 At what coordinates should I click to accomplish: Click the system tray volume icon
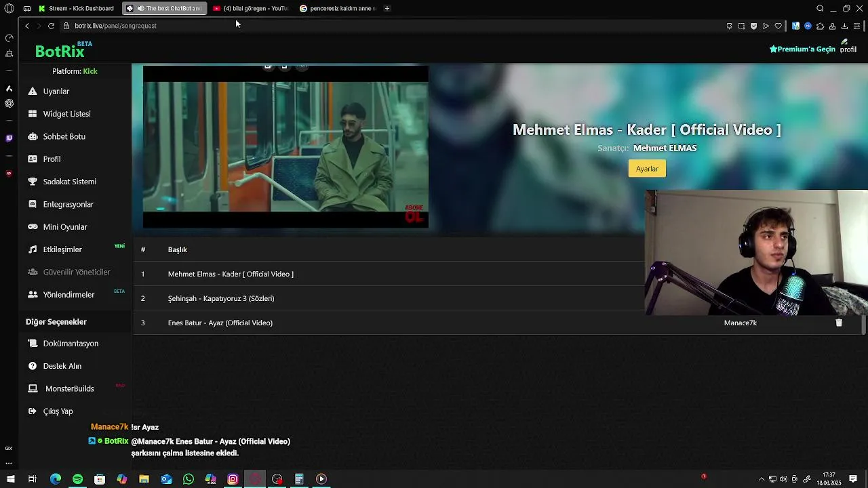pyautogui.click(x=784, y=479)
